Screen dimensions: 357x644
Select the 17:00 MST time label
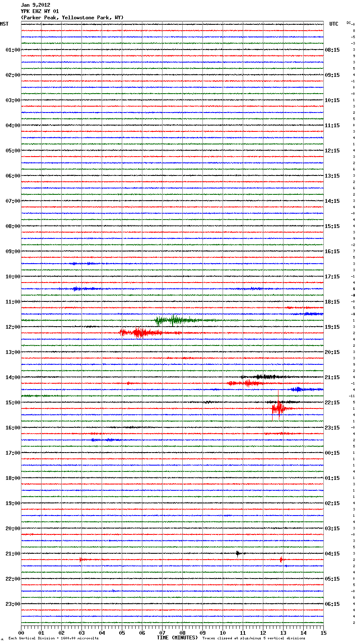point(13,453)
